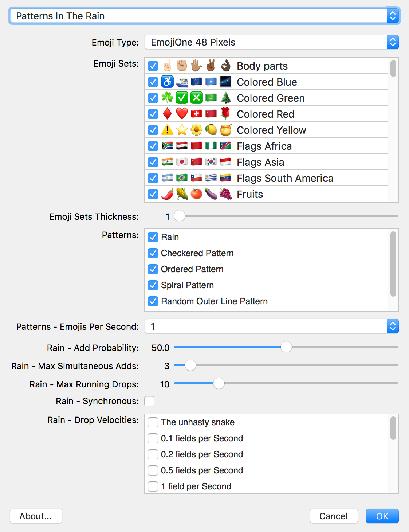Click the Japan flag emoji icon
Image resolution: width=409 pixels, height=532 pixels.
tap(182, 162)
